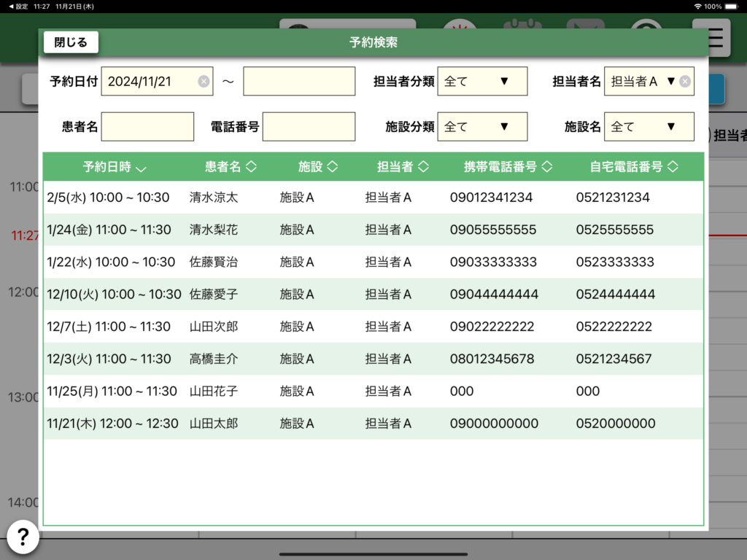The image size is (747, 560).
Task: Select the empty end date field
Action: click(298, 82)
